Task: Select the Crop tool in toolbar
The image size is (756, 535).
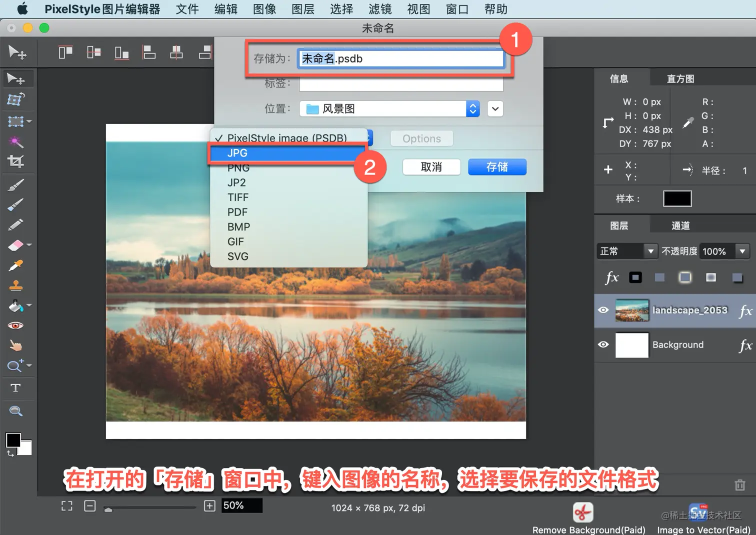Action: tap(15, 161)
